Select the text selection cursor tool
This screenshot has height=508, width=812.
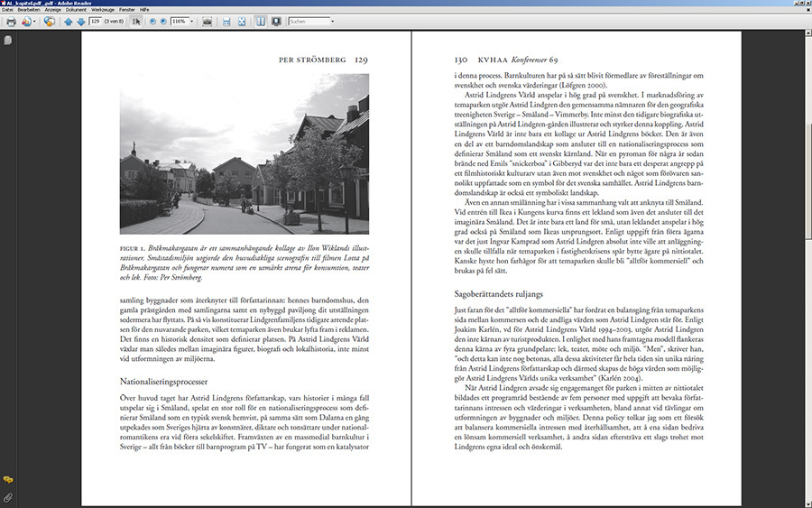pyautogui.click(x=136, y=22)
